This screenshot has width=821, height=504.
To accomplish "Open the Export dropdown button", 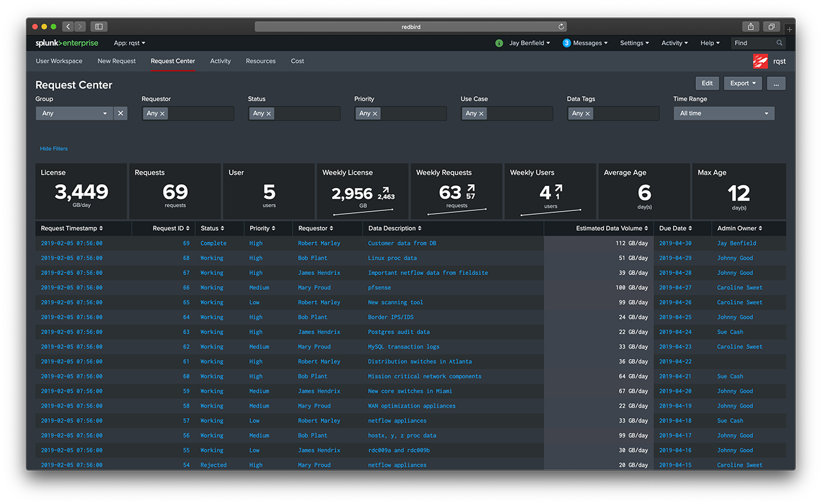I will 743,83.
